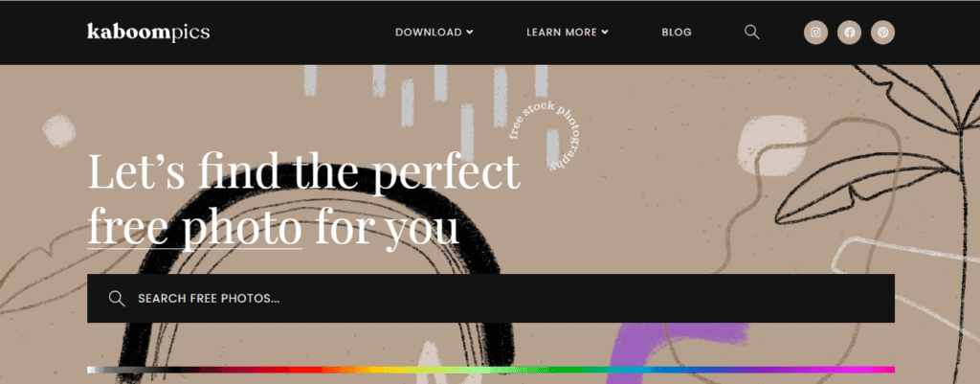
Task: Click the magnifier inside the search bar
Action: pos(117,299)
